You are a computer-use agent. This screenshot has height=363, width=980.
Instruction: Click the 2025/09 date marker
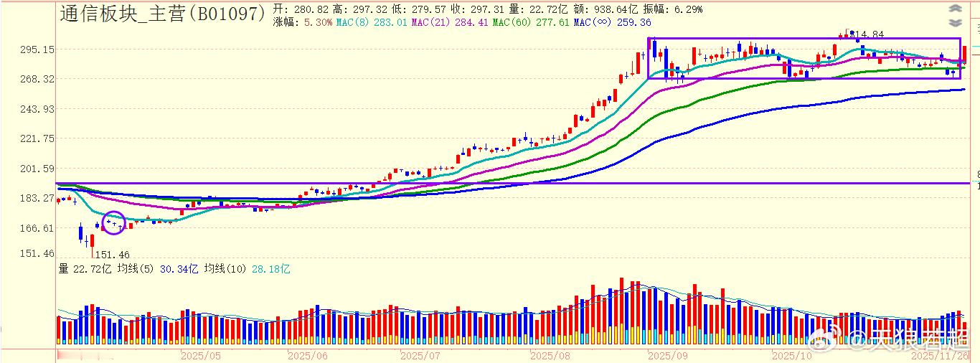pyautogui.click(x=667, y=355)
